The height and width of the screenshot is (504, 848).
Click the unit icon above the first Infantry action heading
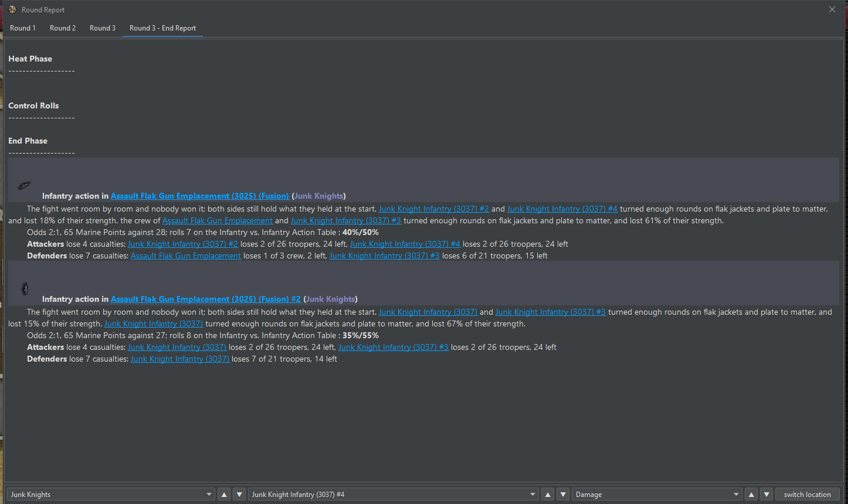coord(24,185)
